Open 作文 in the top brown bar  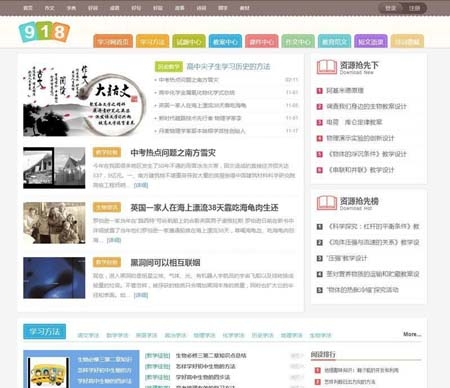50,8
